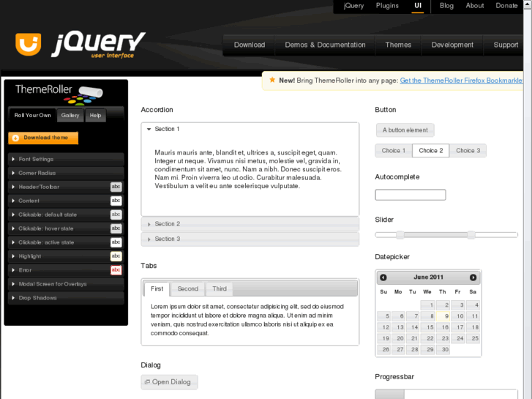Click the Clickable: default state abc swatch
The width and height of the screenshot is (532, 399).
click(x=116, y=215)
